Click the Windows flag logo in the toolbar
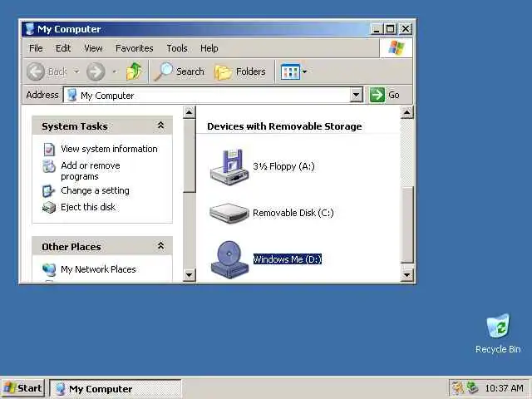This screenshot has width=532, height=399. [396, 48]
